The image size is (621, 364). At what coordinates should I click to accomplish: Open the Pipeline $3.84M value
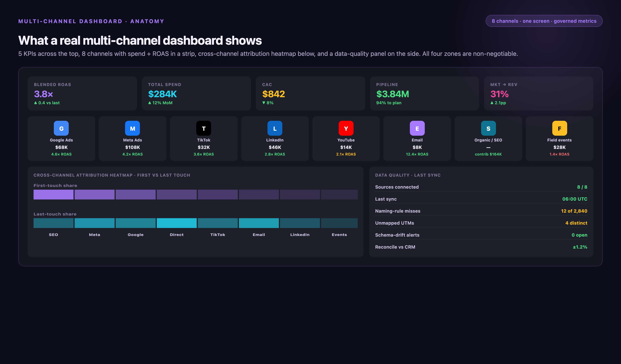392,94
